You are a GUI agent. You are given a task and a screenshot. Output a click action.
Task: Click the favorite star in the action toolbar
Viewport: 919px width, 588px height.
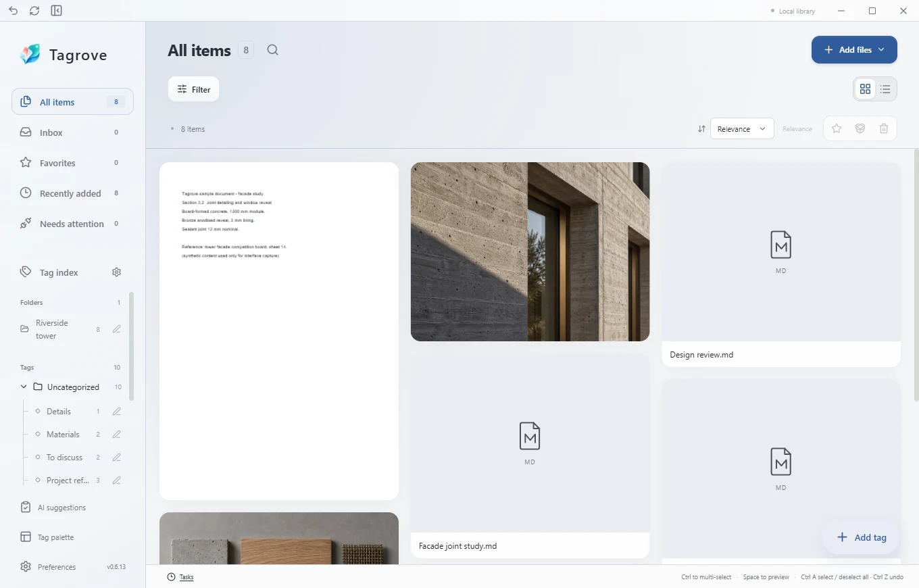837,128
